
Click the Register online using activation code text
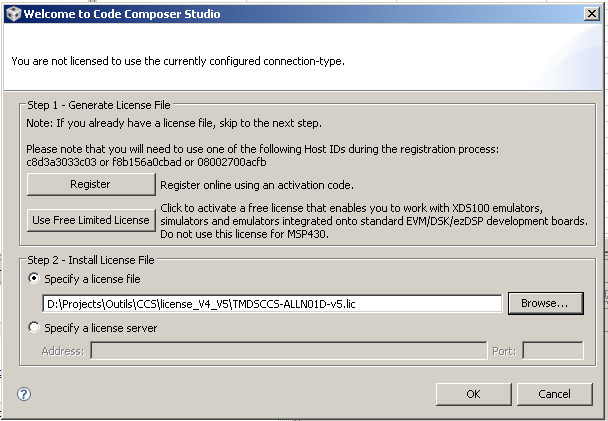click(257, 185)
